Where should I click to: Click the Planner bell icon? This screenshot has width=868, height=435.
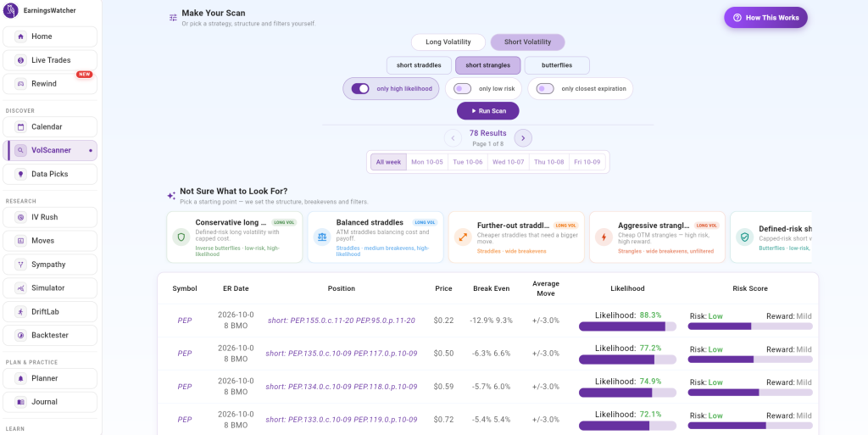(x=20, y=378)
